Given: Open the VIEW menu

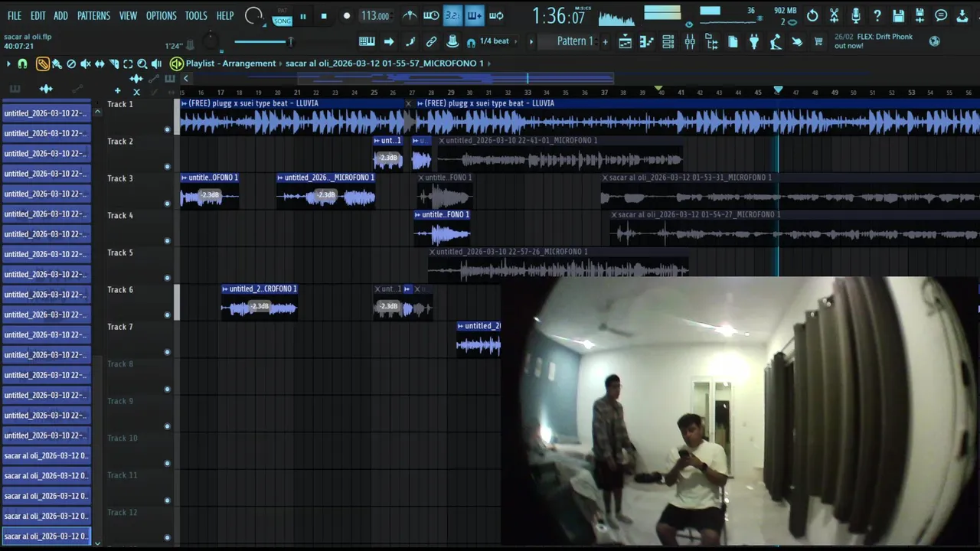Looking at the screenshot, I should pyautogui.click(x=128, y=15).
